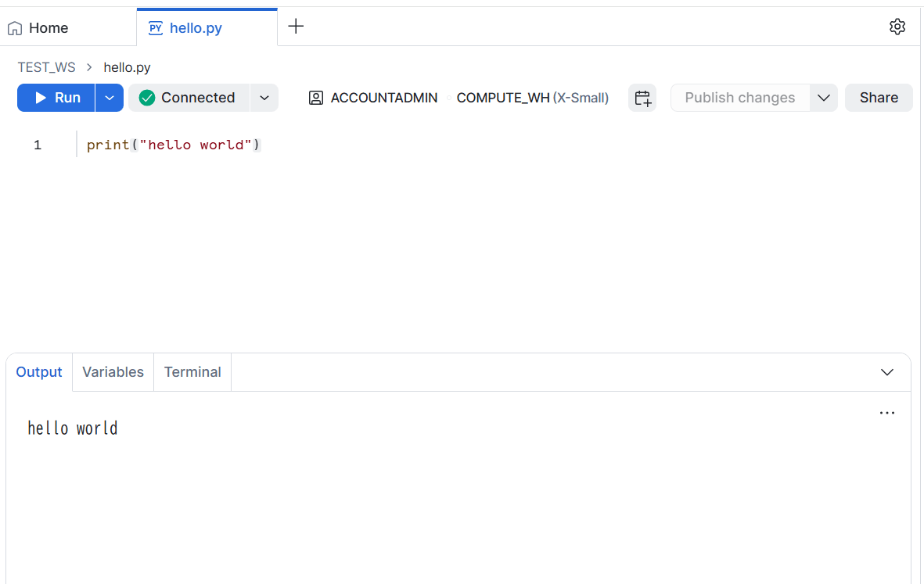Click the ACCOUNTADMIN role user icon
This screenshot has width=924, height=584.
[316, 98]
